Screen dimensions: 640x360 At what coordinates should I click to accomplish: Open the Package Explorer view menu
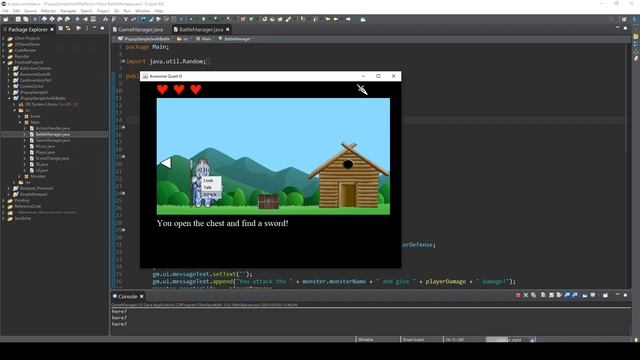[87, 28]
